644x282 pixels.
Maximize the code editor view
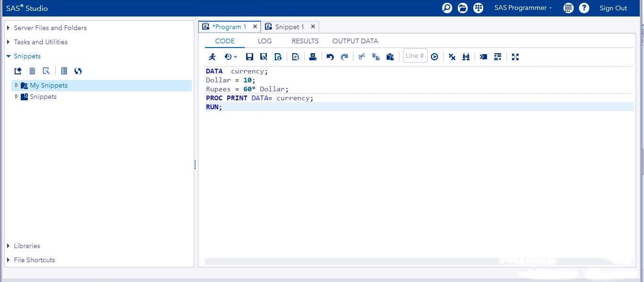pos(515,57)
